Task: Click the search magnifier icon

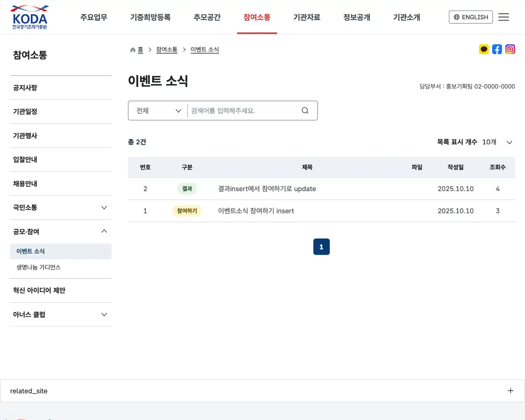Action: (305, 110)
